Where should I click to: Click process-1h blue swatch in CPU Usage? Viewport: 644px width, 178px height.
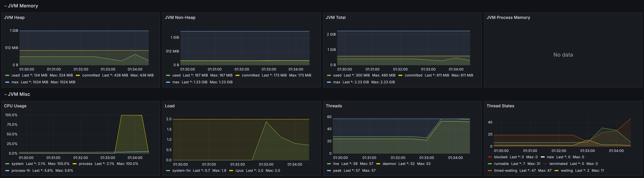pyautogui.click(x=7, y=170)
